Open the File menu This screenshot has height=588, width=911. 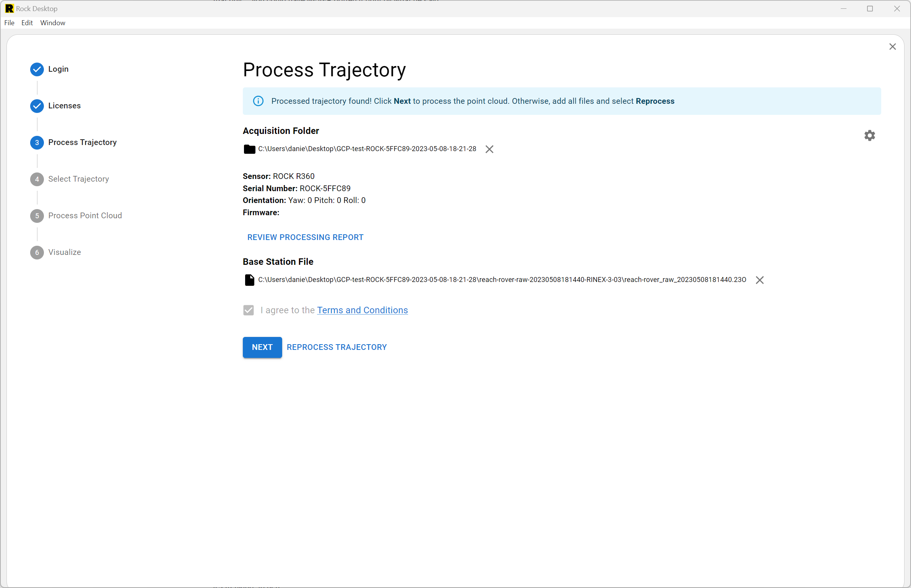[9, 23]
